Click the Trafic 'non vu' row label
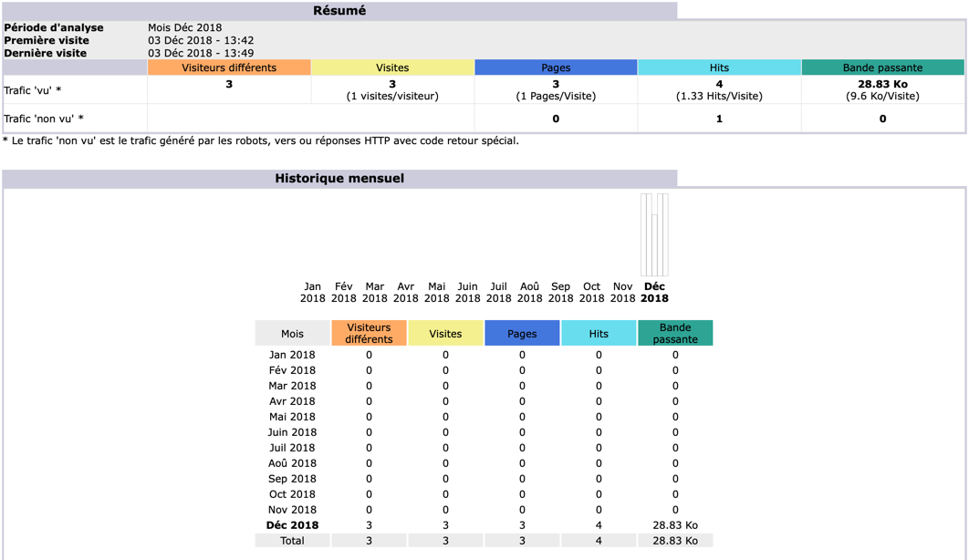Viewport: 969px width, 560px height. (x=44, y=119)
